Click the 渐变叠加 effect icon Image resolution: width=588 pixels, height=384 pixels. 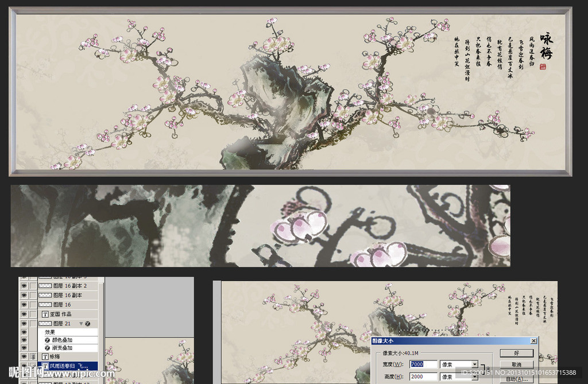point(47,348)
